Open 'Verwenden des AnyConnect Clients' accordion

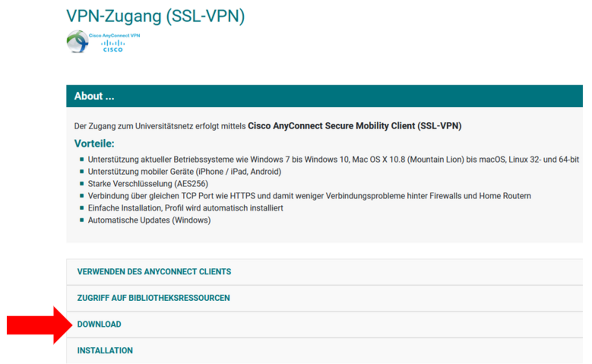[x=154, y=272]
